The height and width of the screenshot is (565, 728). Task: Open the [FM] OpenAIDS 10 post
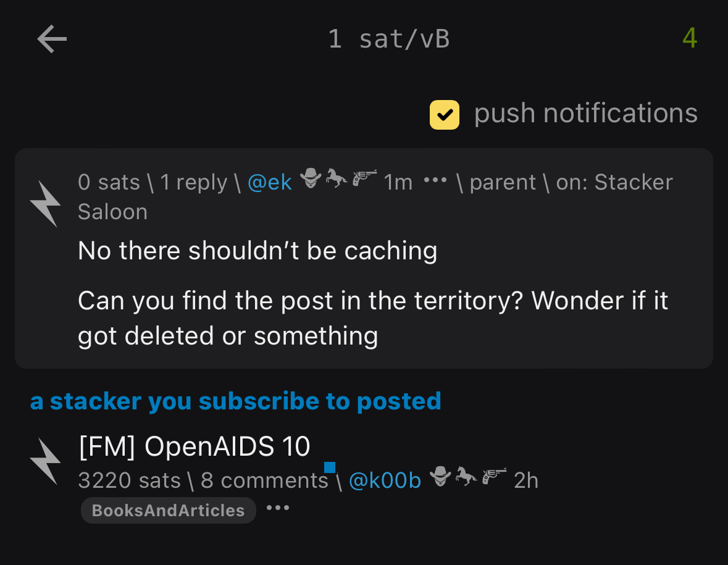pos(195,446)
